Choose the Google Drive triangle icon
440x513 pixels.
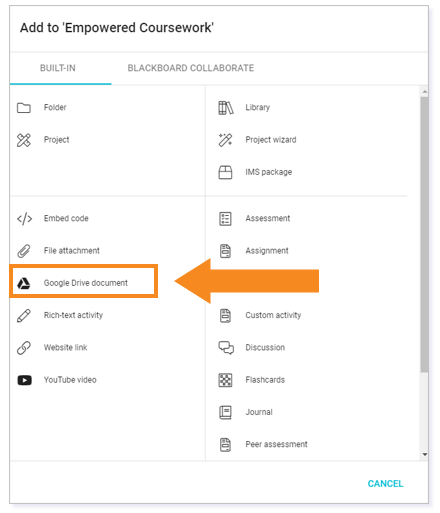point(24,283)
